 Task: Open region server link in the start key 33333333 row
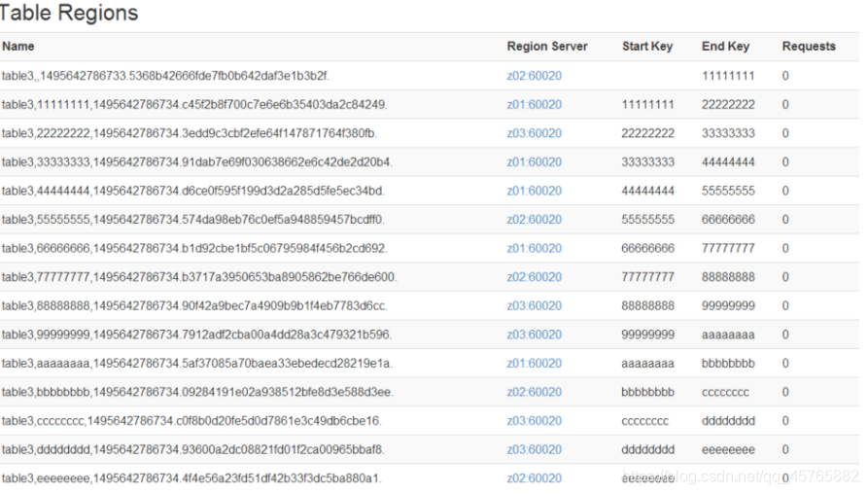pos(535,162)
